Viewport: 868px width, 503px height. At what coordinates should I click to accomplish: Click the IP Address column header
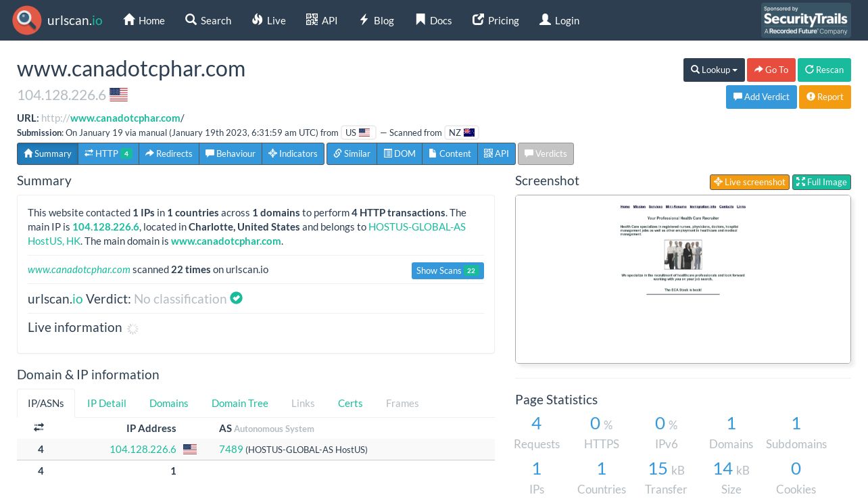151,428
